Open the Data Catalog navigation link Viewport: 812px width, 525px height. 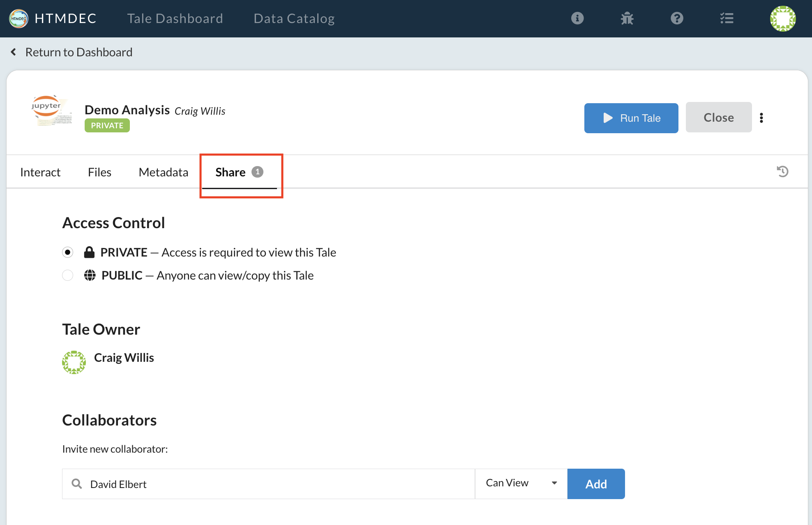coord(294,19)
